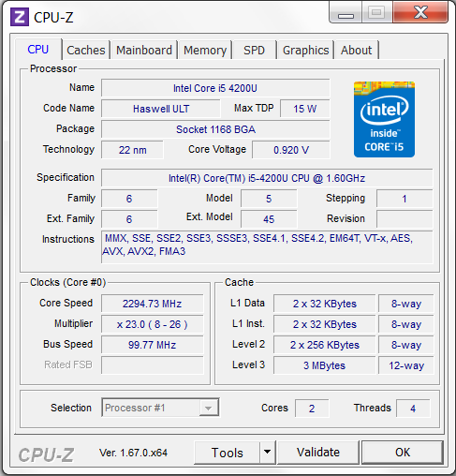Click the version text Ver. 1.67.0.x64
Screen dimensions: 456x476
pos(133,453)
